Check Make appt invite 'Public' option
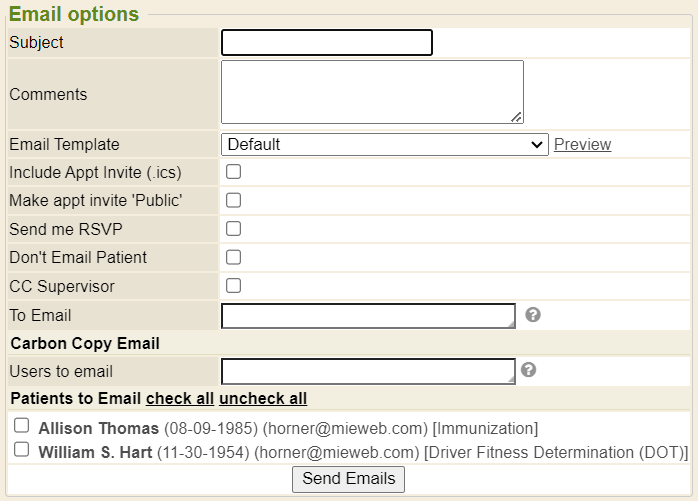698x501 pixels. (233, 200)
